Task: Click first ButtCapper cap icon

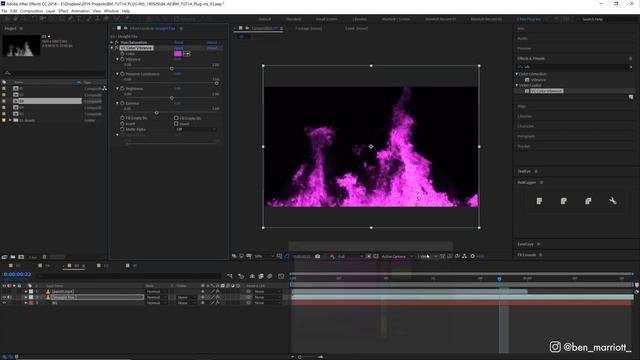Action: click(539, 201)
